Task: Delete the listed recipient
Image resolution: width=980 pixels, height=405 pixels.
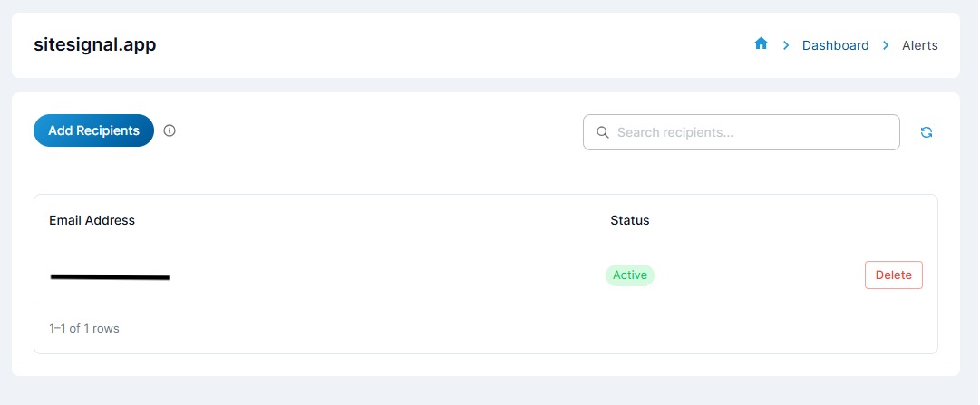Action: click(x=893, y=275)
